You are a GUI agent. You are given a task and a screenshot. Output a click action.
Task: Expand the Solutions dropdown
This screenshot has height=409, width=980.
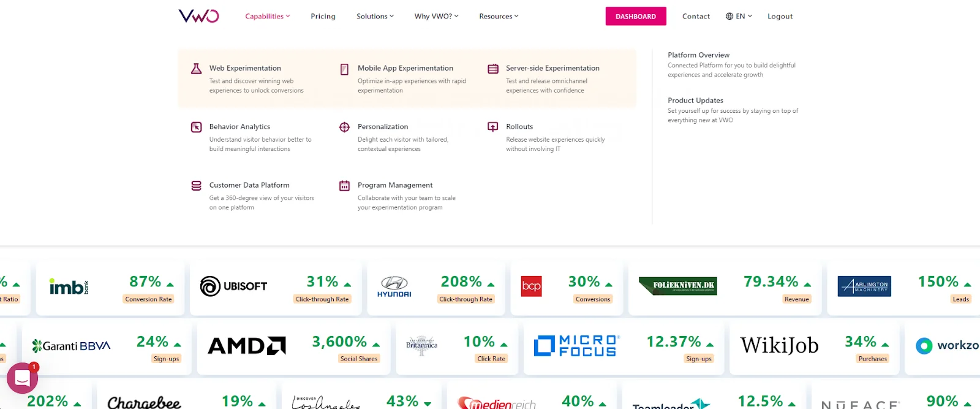coord(375,17)
